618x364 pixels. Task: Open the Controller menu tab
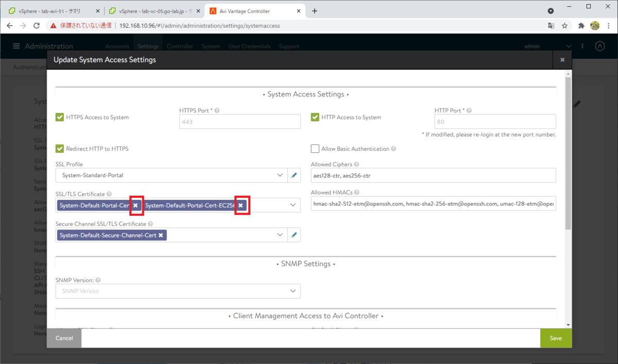coord(180,46)
